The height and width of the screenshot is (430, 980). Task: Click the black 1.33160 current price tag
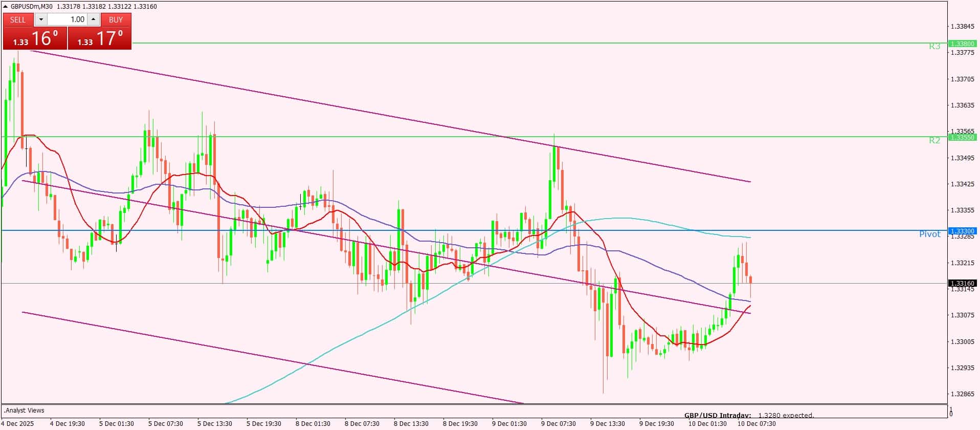[962, 283]
